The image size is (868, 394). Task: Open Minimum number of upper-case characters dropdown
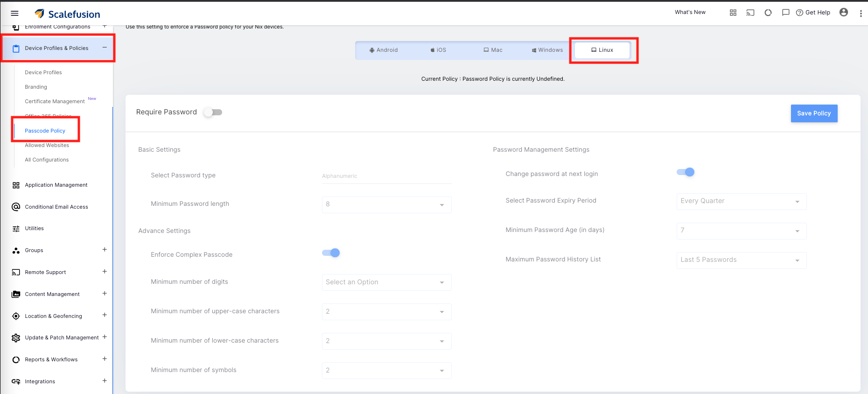click(x=386, y=312)
